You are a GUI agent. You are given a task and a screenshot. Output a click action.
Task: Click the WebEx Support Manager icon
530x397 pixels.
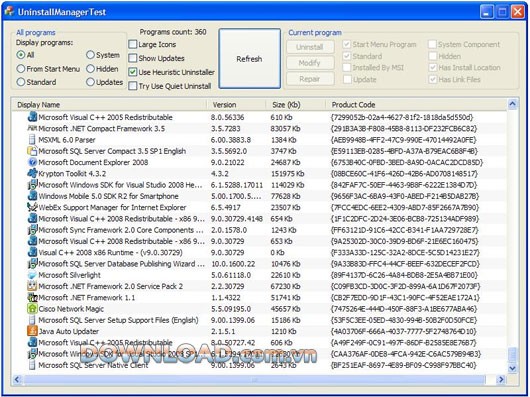[32, 207]
